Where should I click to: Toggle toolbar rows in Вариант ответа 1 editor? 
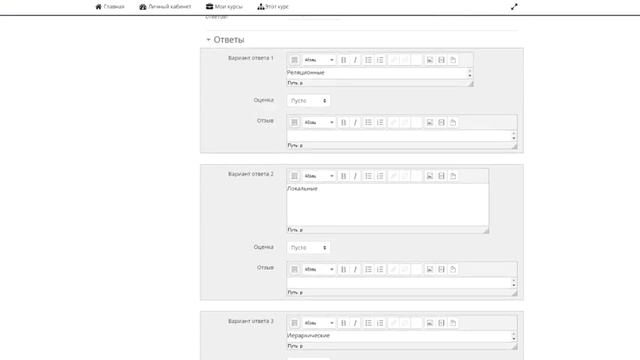pyautogui.click(x=294, y=60)
